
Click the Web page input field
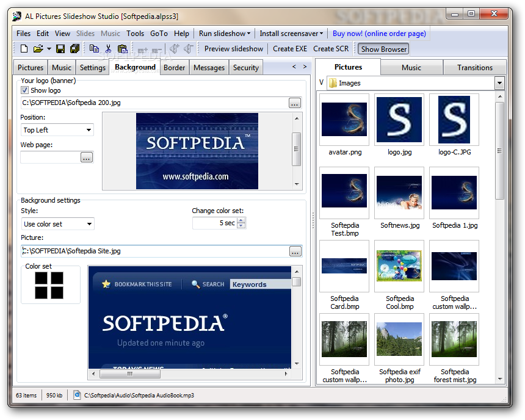tap(50, 157)
